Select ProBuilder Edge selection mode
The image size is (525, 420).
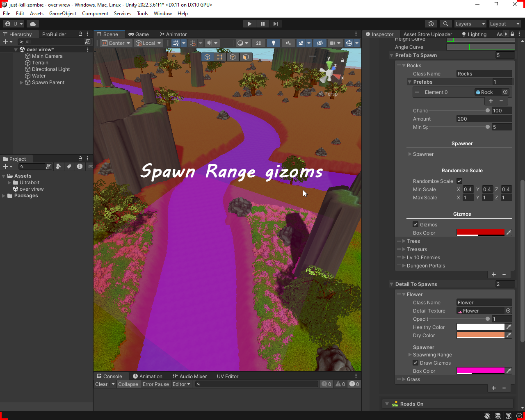[x=233, y=57]
